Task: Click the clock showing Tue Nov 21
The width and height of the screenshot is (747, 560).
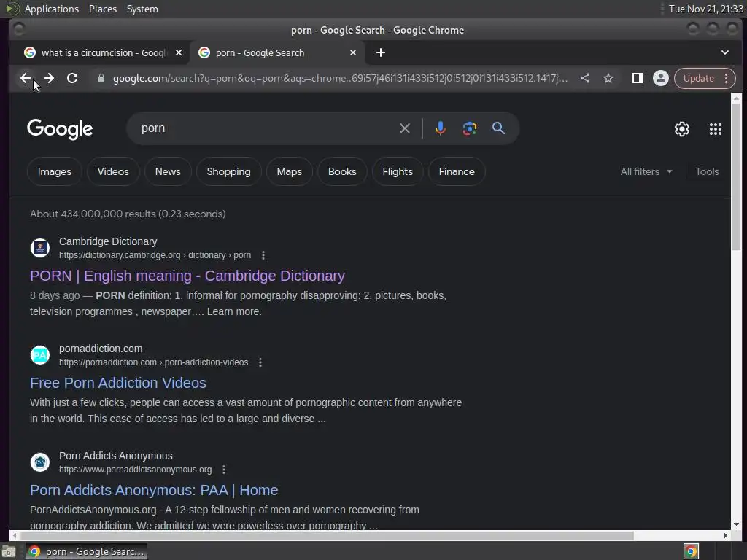Action: pos(705,9)
